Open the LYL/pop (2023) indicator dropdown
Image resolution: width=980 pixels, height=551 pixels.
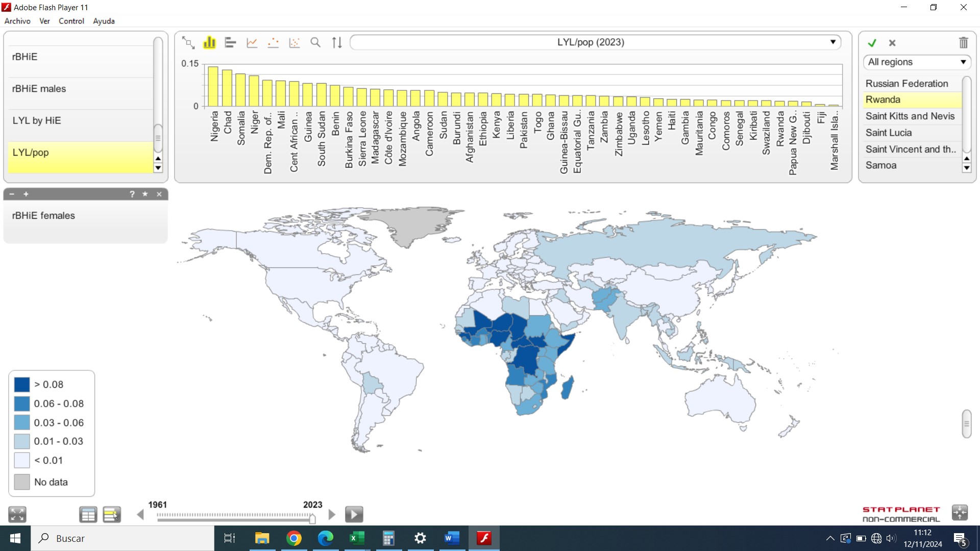tap(595, 42)
